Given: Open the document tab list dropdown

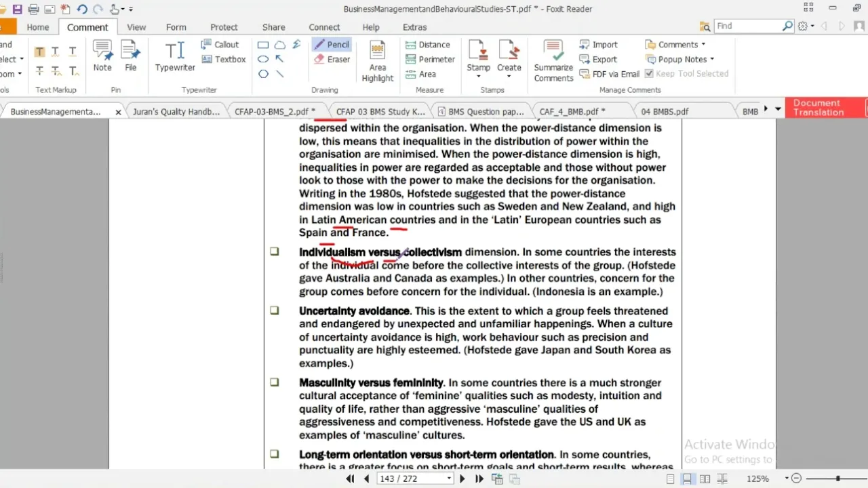Looking at the screenshot, I should click(x=778, y=109).
